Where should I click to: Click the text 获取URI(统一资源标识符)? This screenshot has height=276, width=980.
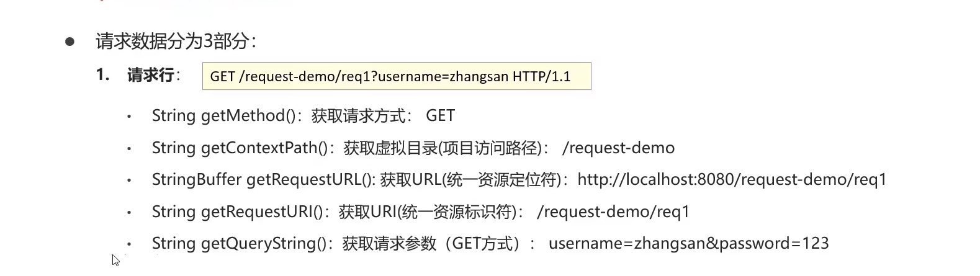pos(428,212)
